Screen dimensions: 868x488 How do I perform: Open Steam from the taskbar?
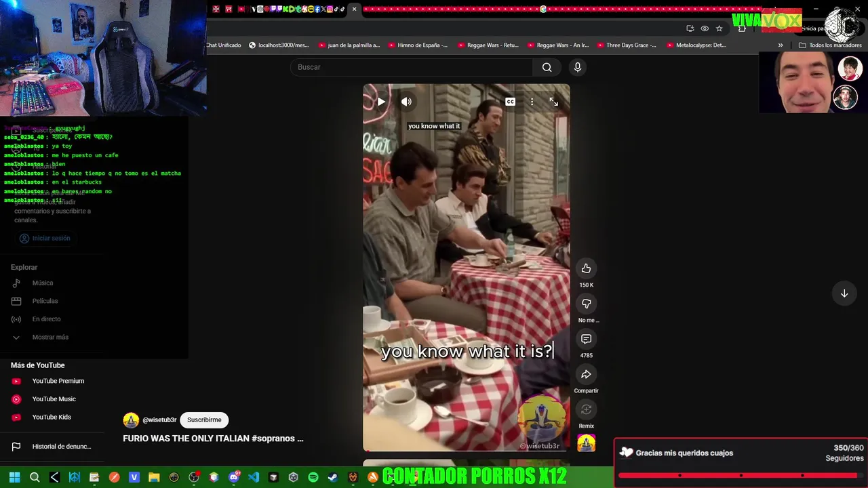pos(333,477)
